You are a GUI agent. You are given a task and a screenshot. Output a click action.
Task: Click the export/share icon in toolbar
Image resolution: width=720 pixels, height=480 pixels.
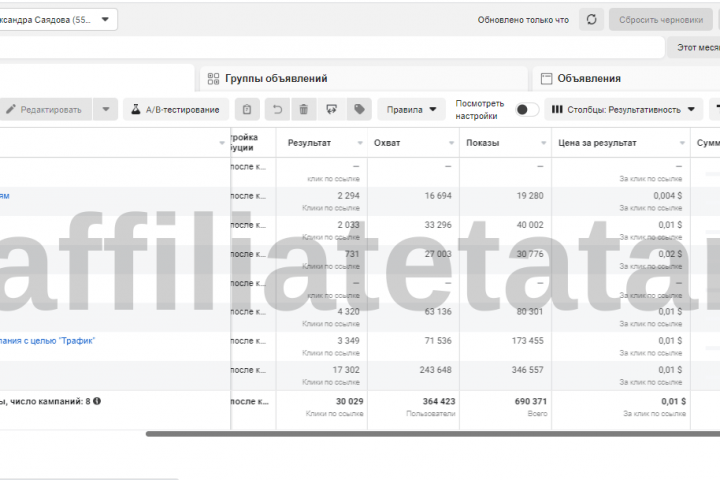point(332,109)
